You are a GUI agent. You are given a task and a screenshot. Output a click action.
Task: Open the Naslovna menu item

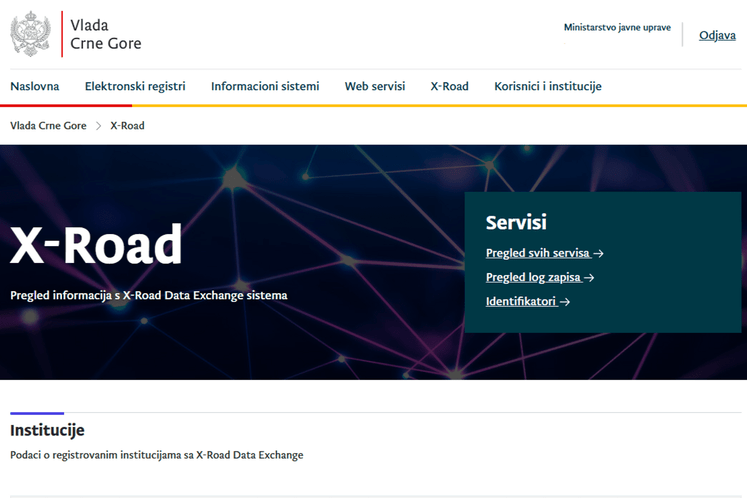click(35, 86)
